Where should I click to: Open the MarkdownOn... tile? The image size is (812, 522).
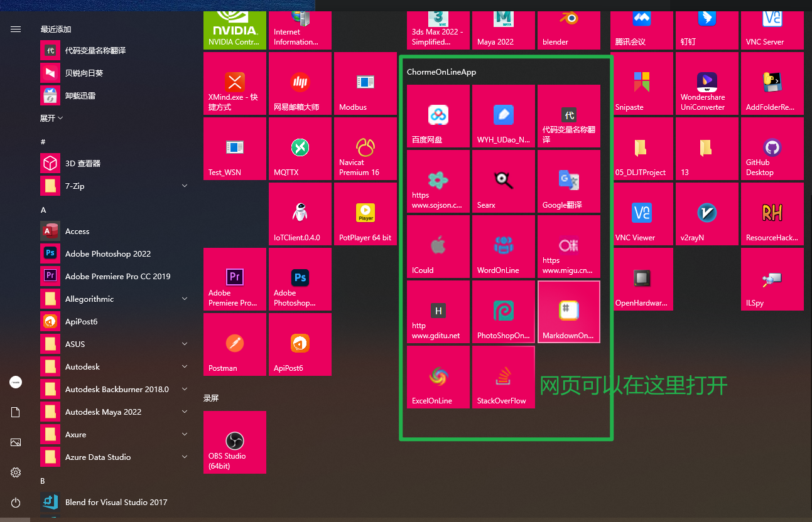(x=569, y=312)
